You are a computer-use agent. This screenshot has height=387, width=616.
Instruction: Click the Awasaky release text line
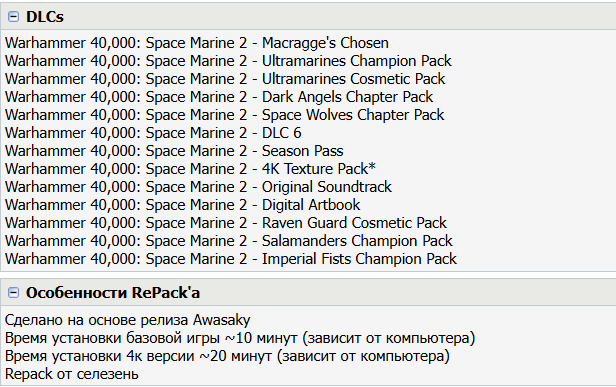click(128, 320)
